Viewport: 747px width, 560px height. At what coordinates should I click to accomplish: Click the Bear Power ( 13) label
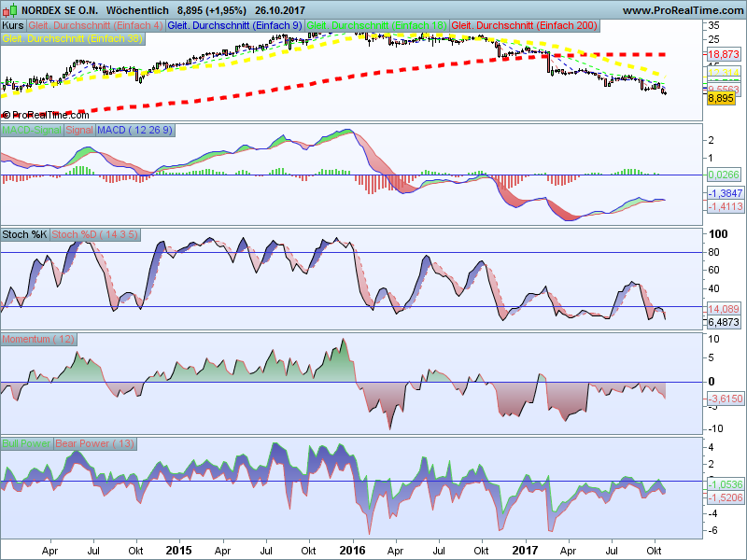pyautogui.click(x=95, y=443)
